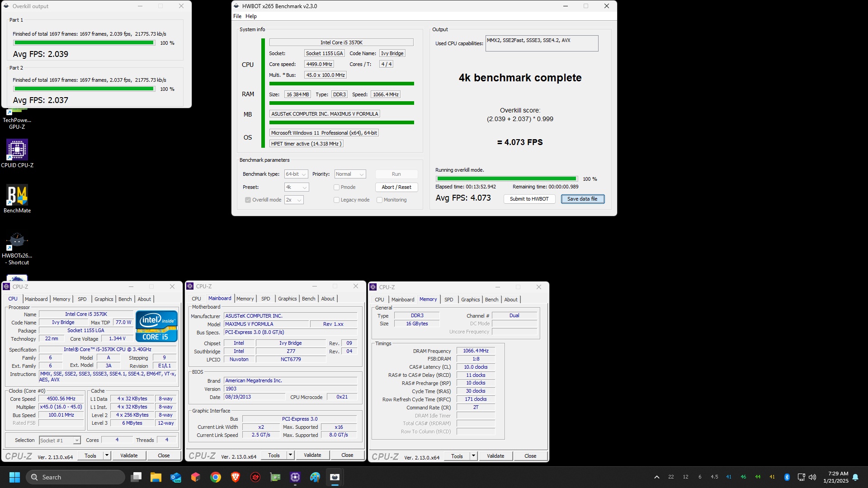Image resolution: width=868 pixels, height=488 pixels.
Task: Expand the Tools arrow in CPU-Z Memory window
Action: pyautogui.click(x=473, y=456)
